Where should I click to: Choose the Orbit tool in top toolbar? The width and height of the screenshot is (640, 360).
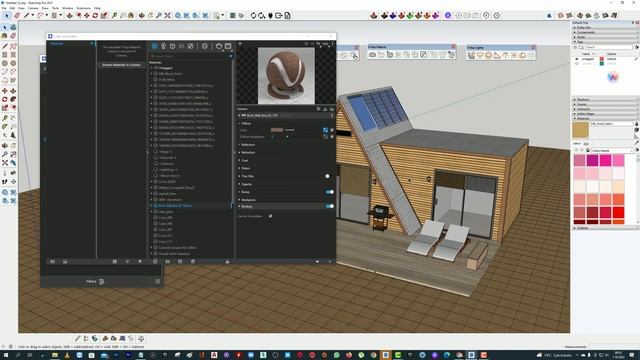coord(142,16)
